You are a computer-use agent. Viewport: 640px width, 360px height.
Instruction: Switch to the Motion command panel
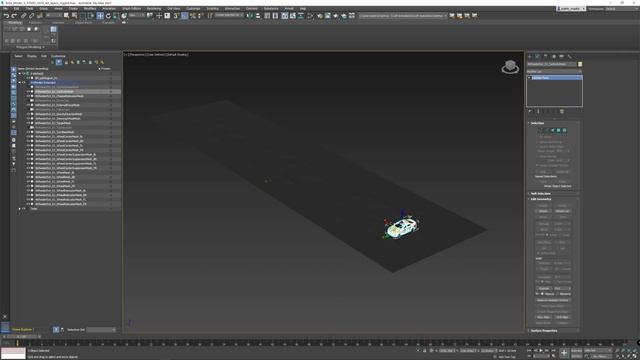tap(554, 56)
